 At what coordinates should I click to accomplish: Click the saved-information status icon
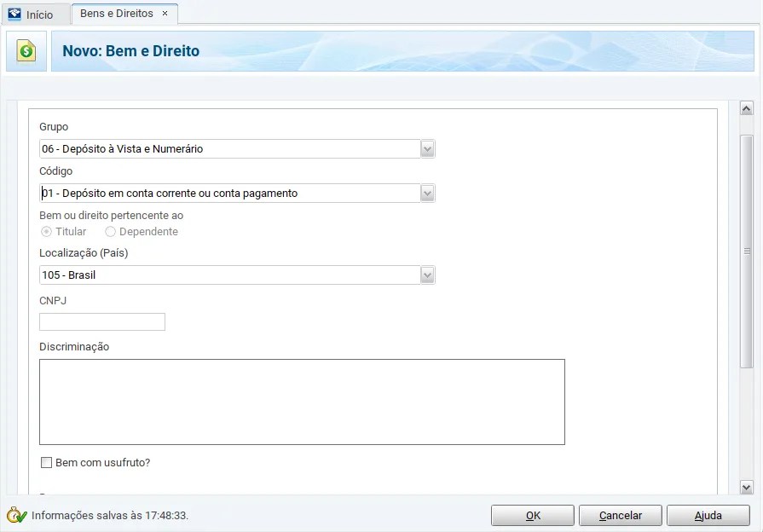[x=16, y=515]
